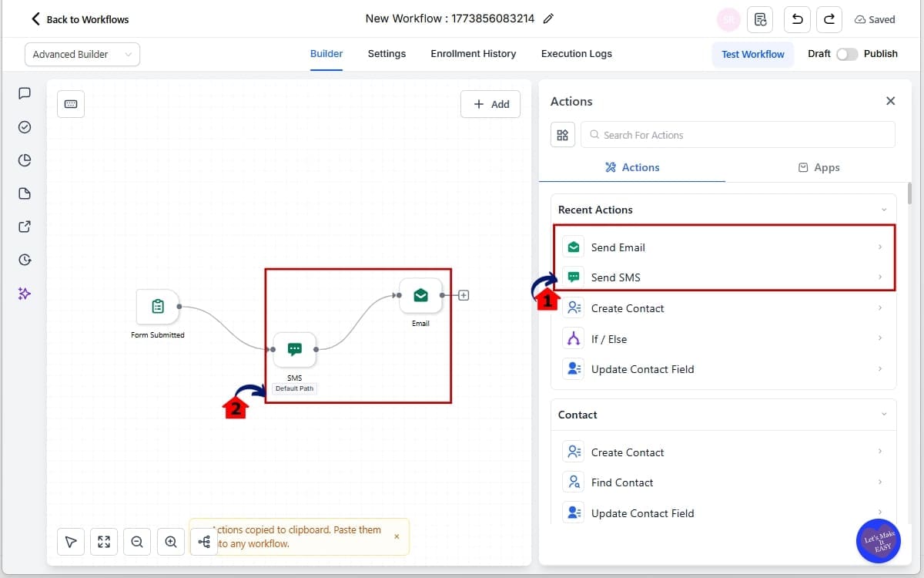Redo the last workflow change
Image resolution: width=924 pixels, height=578 pixels.
829,19
